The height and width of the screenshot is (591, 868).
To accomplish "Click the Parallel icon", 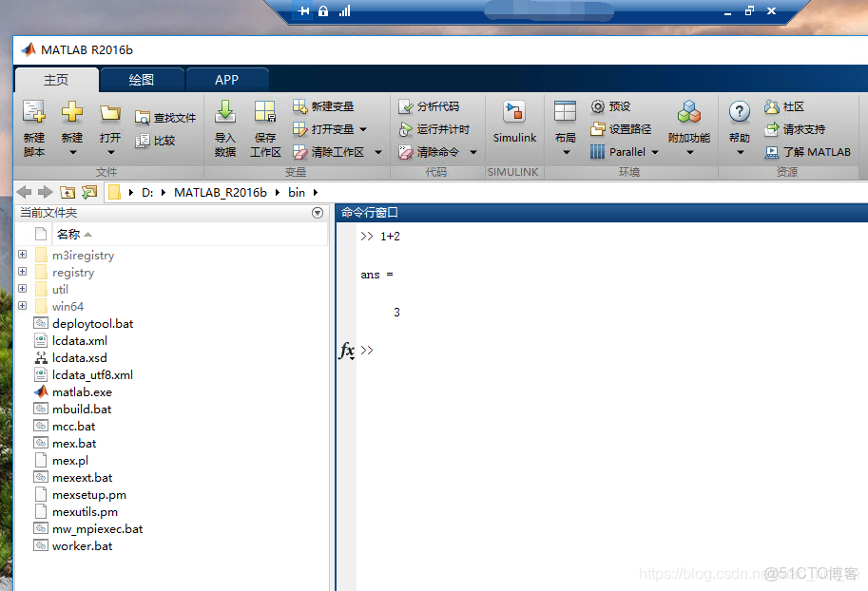I will (x=597, y=152).
